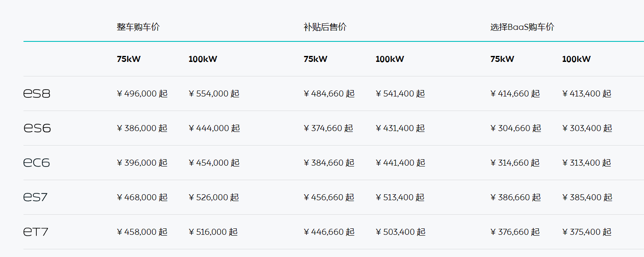Image resolution: width=644 pixels, height=257 pixels.
Task: Select the ¥413,400 起 price cell
Action: tap(587, 93)
